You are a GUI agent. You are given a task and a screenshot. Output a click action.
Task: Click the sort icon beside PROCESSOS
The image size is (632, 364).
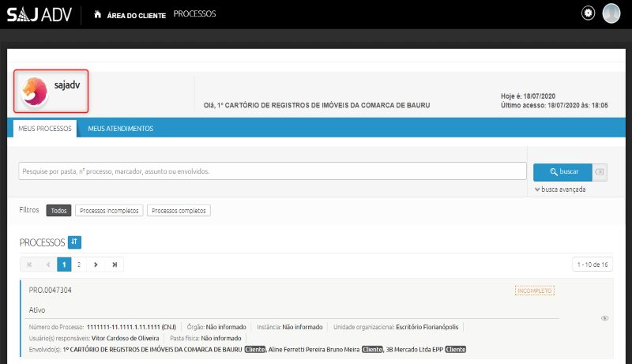point(74,242)
